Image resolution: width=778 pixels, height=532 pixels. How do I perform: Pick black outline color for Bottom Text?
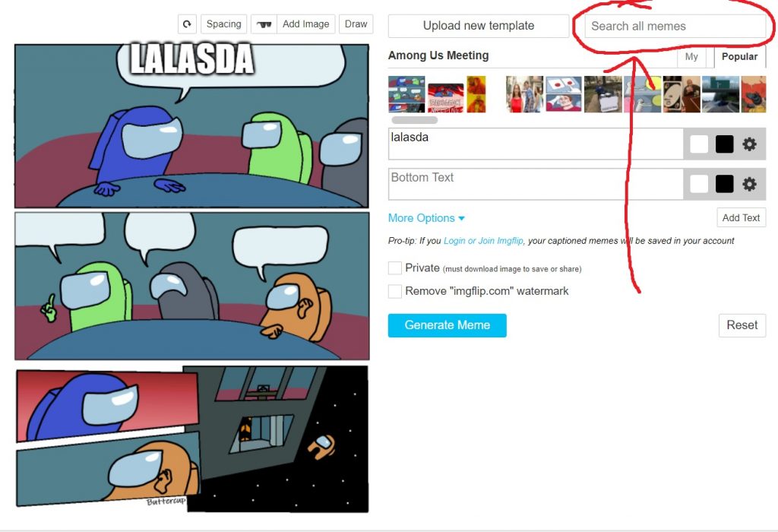[x=724, y=184]
